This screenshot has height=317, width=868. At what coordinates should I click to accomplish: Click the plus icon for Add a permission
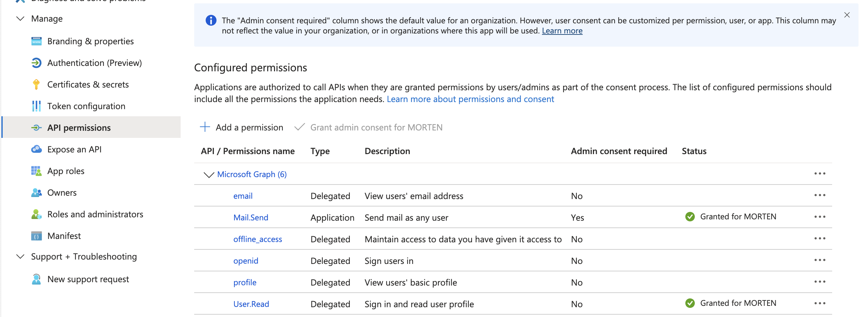[x=205, y=127]
